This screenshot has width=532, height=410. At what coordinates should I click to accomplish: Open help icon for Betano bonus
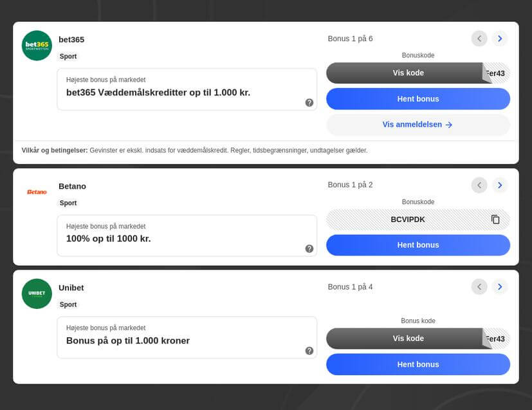[309, 248]
